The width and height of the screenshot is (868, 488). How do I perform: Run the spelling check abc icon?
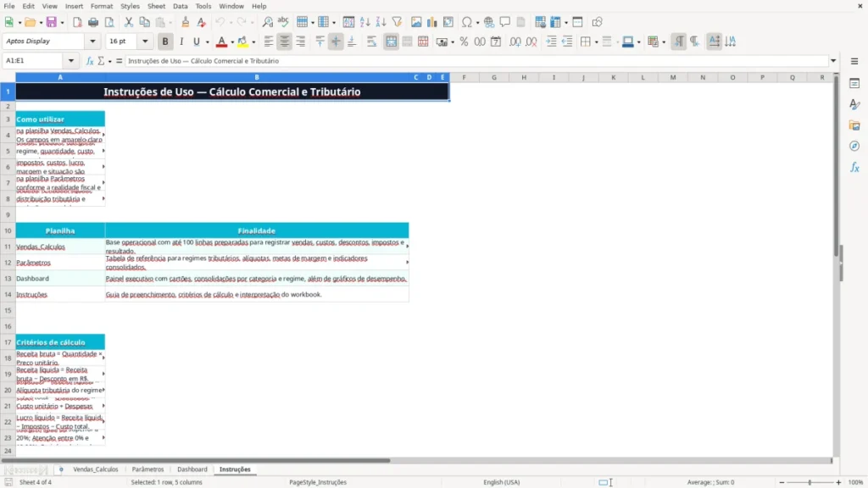(283, 22)
